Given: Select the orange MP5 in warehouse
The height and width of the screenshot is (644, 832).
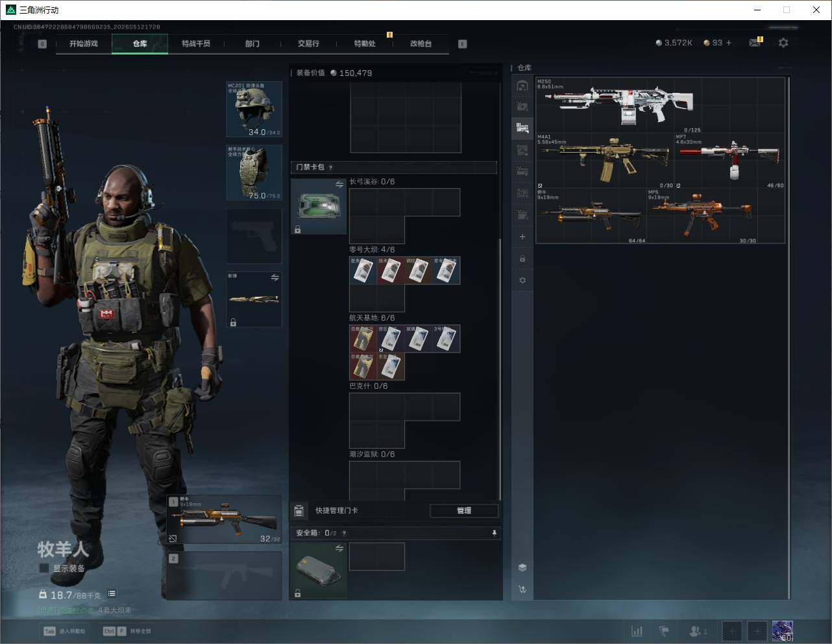Looking at the screenshot, I should coord(702,216).
